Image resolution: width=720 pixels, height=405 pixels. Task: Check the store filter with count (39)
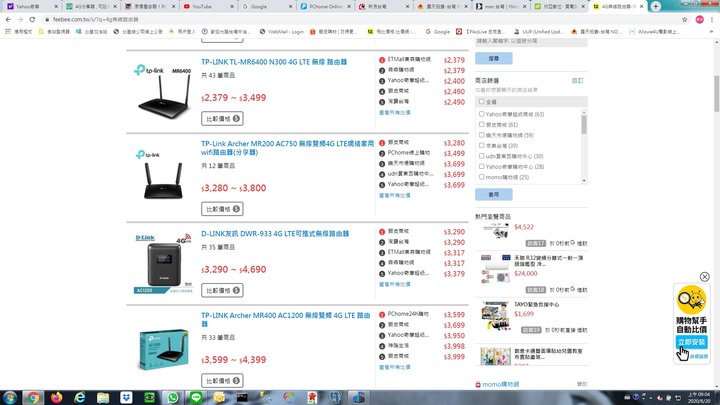click(x=481, y=146)
